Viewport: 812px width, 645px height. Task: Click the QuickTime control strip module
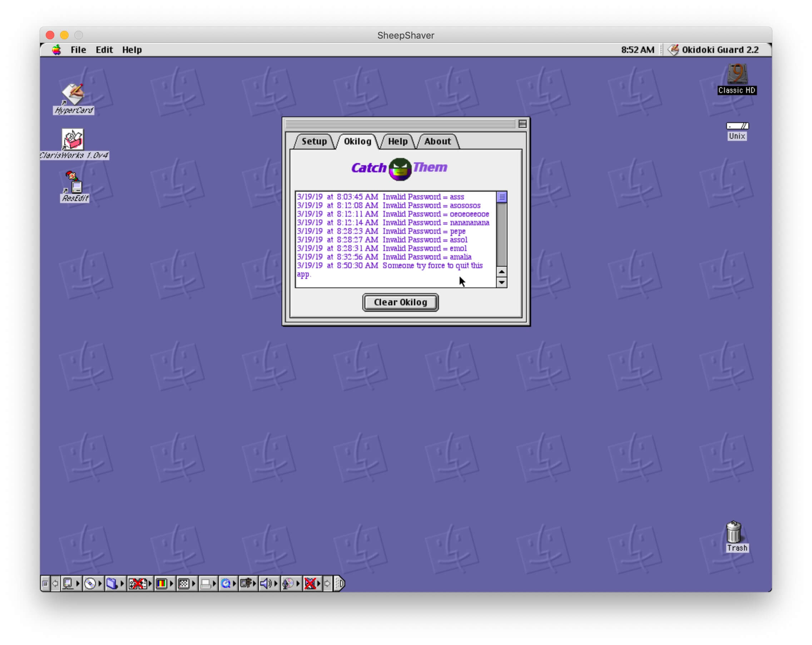[226, 584]
